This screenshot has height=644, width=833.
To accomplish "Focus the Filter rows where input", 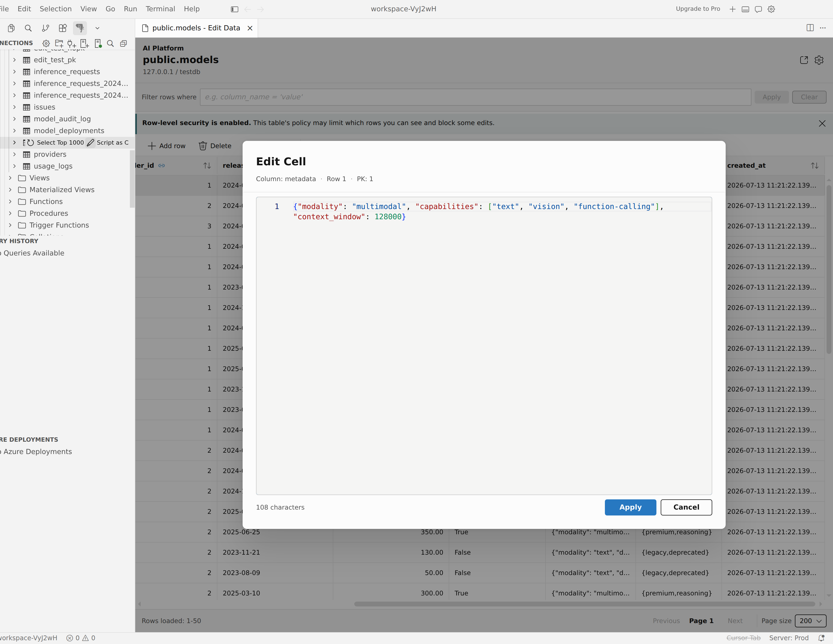I will (475, 97).
